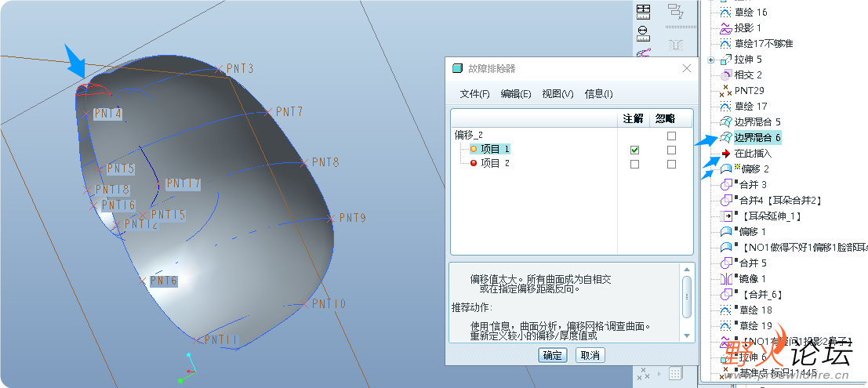Close the 故障排除器 dialog
Screen dimensions: 868x388
click(686, 69)
